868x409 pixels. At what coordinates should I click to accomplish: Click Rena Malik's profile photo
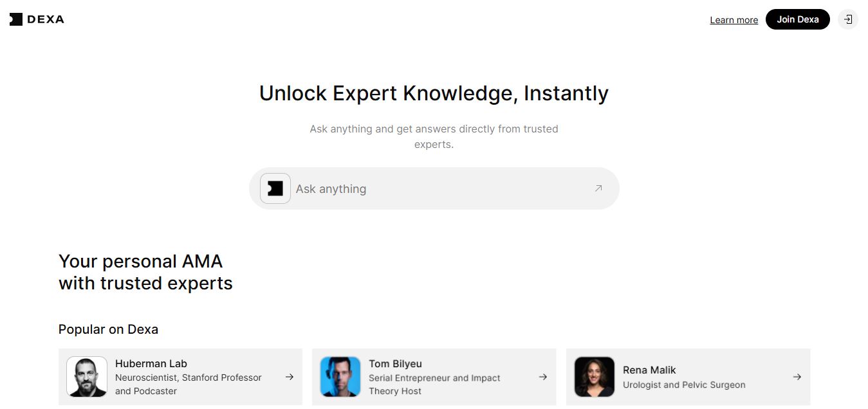[595, 377]
